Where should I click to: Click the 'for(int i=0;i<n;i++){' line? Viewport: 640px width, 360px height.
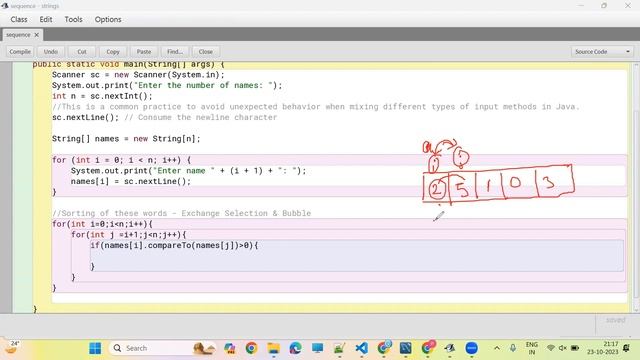point(102,224)
